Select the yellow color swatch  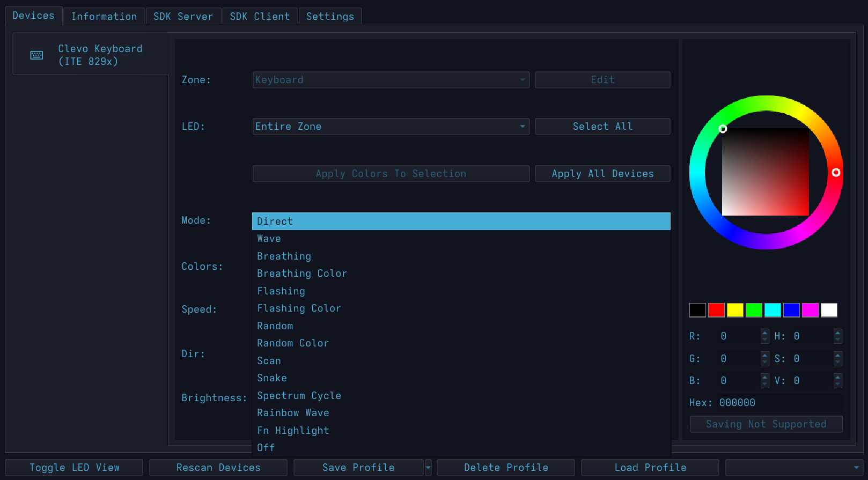click(735, 310)
